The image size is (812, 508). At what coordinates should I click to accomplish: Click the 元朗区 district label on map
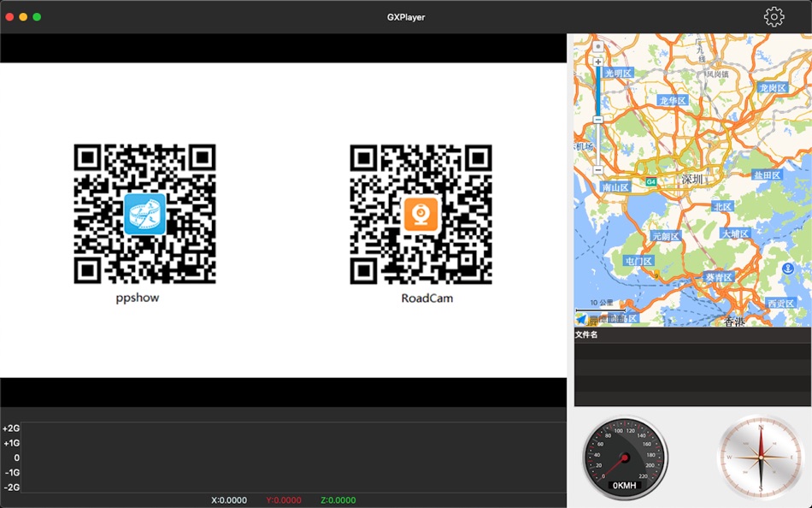666,236
